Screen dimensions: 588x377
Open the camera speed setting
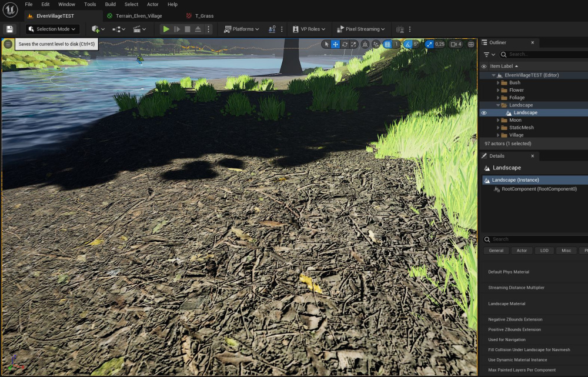[456, 44]
